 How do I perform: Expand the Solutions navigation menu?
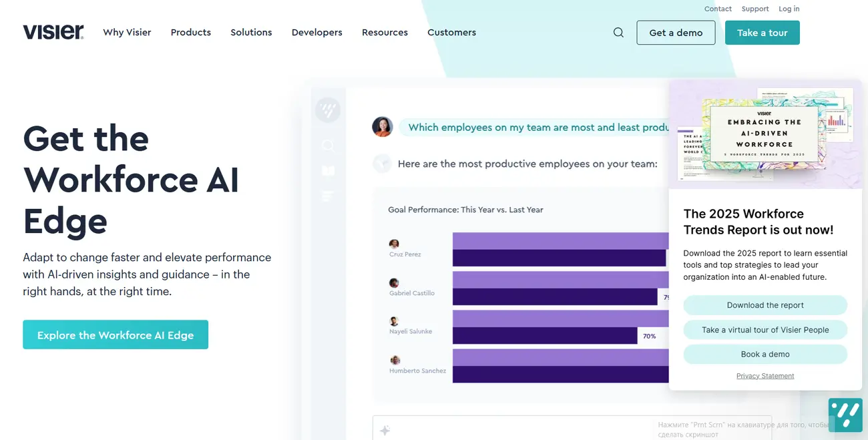(x=251, y=33)
